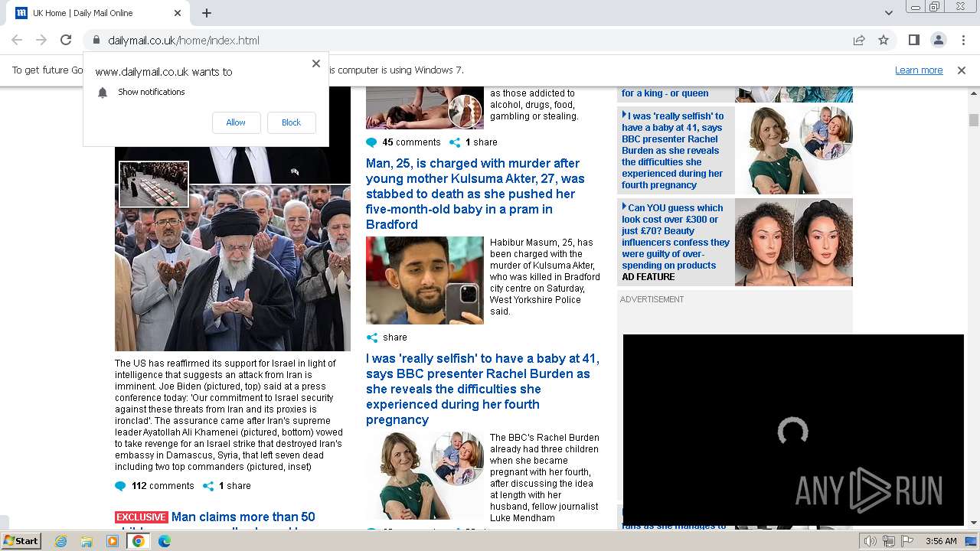Click the page vertical scrollbar thumb
This screenshot has height=551, width=980.
[974, 120]
